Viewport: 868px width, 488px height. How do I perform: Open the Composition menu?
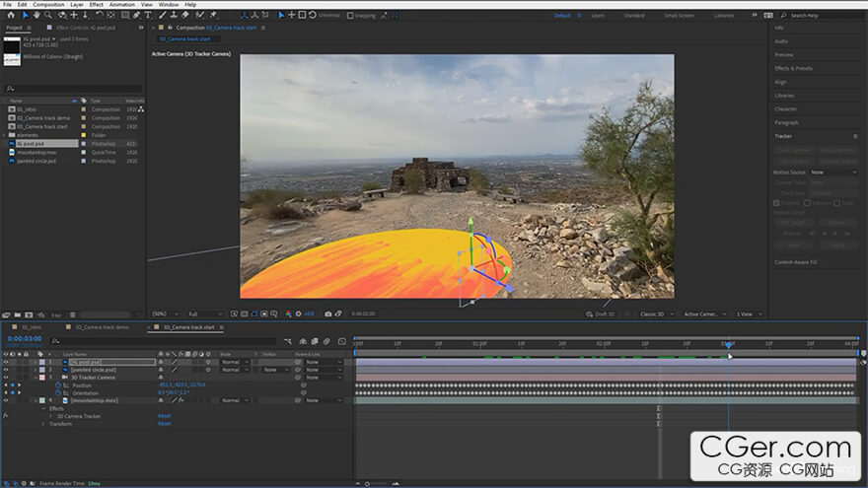point(48,4)
